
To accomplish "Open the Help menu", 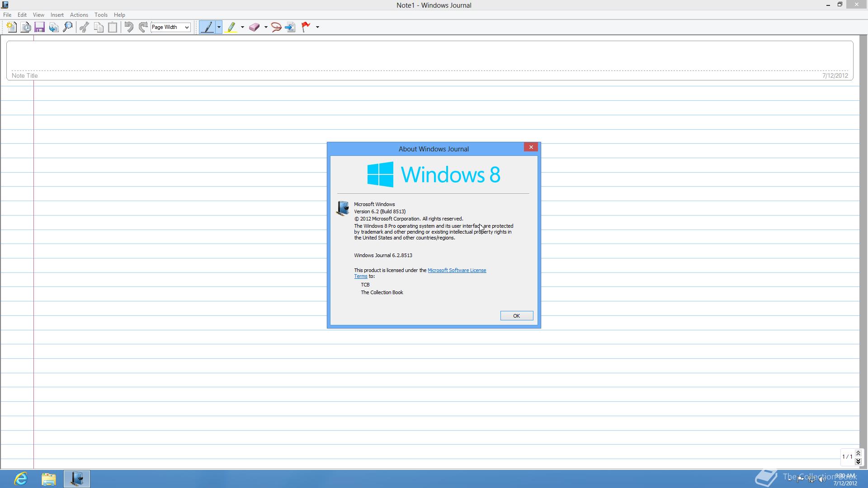I will [119, 15].
